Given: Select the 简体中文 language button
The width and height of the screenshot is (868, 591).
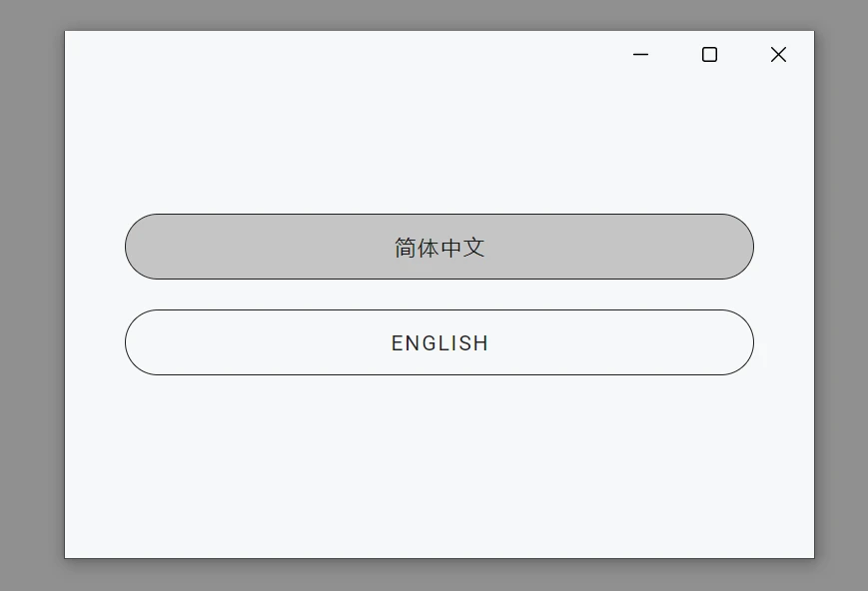Looking at the screenshot, I should [439, 247].
